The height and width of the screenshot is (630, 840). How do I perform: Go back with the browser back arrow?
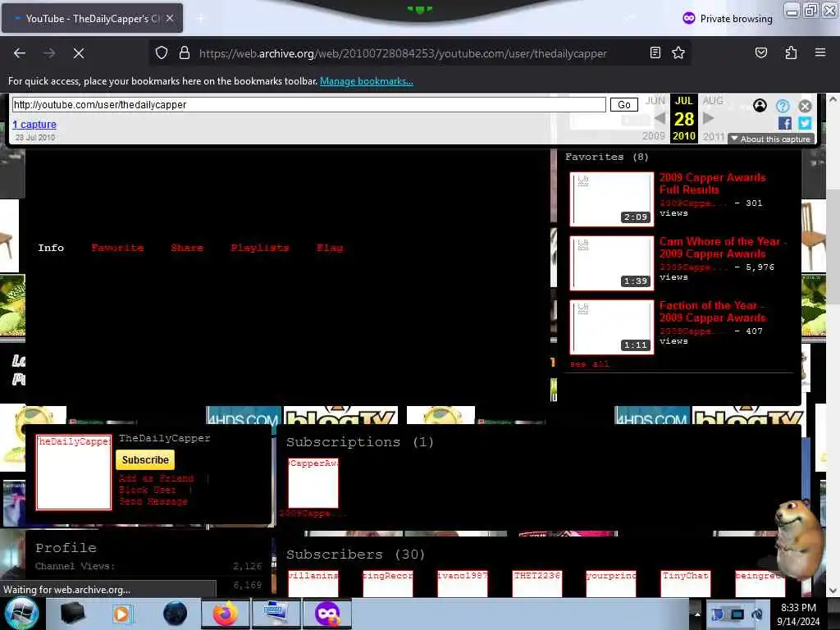(x=20, y=53)
